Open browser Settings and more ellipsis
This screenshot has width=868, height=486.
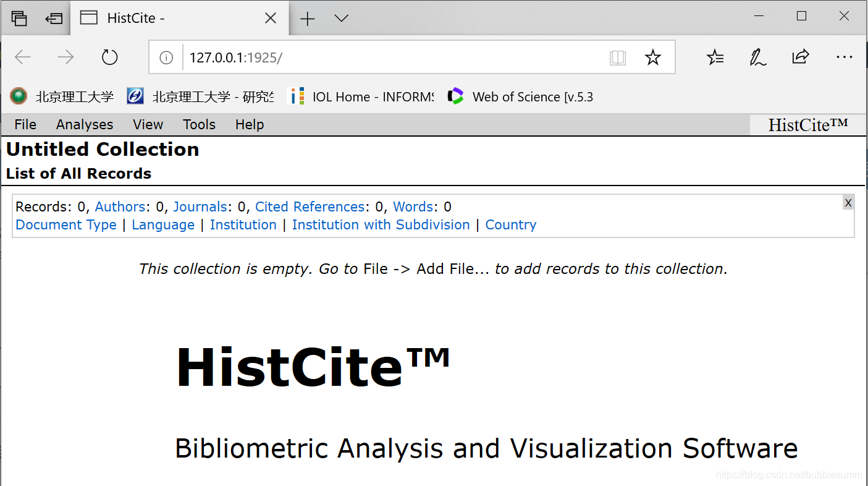coord(844,58)
